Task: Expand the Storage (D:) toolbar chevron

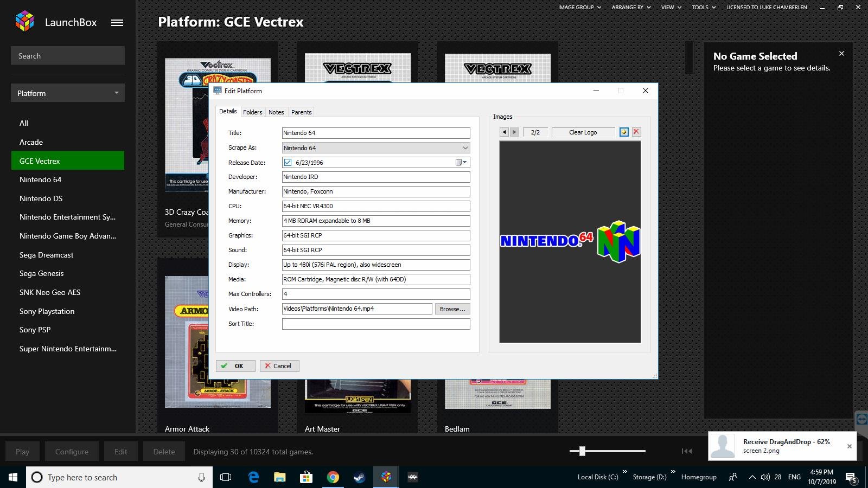Action: pos(673,471)
